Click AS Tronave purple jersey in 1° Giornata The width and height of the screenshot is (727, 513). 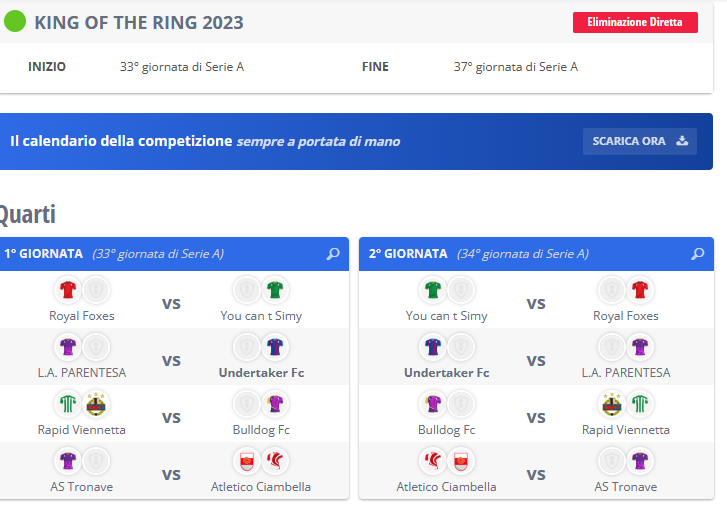(x=68, y=461)
